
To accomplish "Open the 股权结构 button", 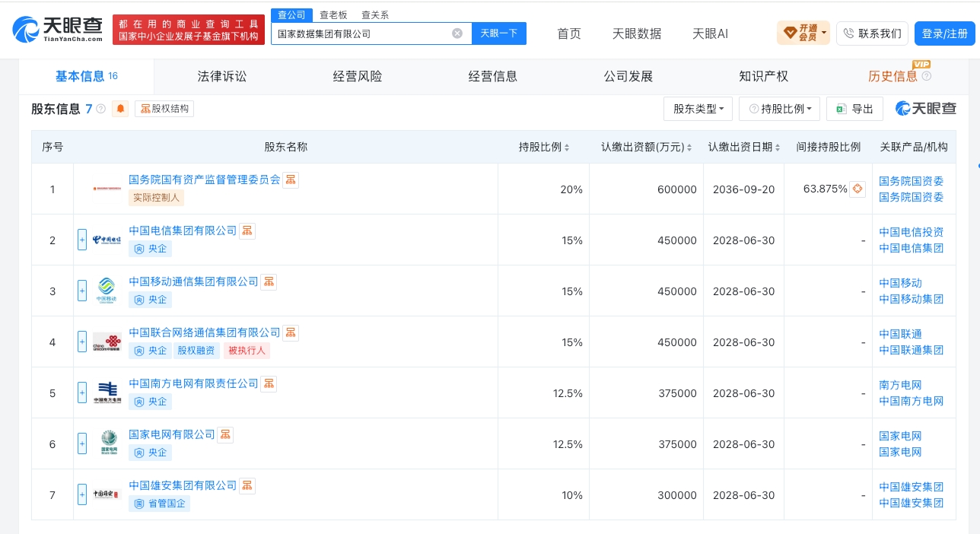I will point(164,109).
